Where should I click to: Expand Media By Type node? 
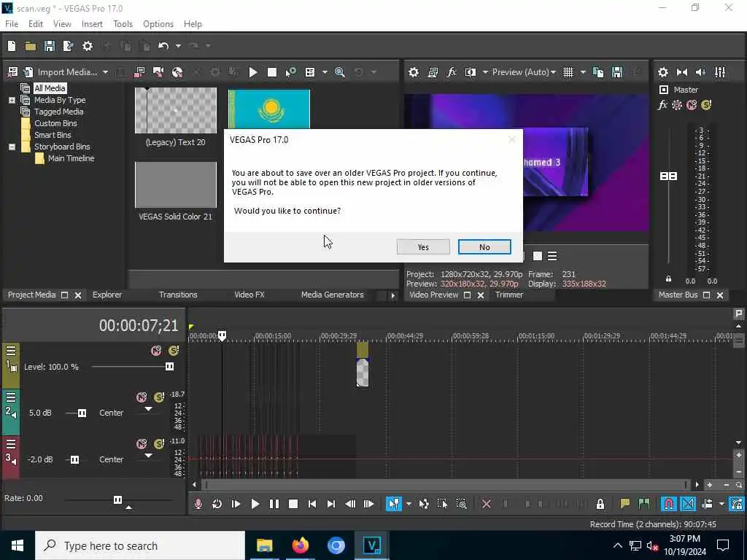pyautogui.click(x=12, y=100)
